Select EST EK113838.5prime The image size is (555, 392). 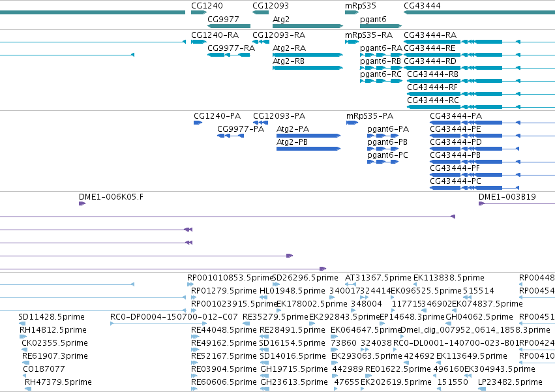449,278
